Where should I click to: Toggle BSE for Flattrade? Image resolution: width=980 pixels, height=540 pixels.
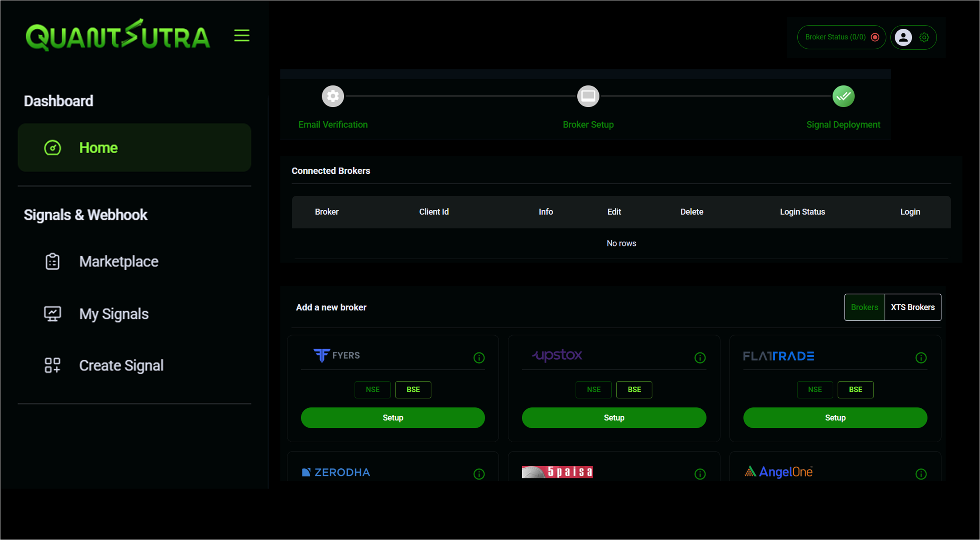click(x=855, y=390)
